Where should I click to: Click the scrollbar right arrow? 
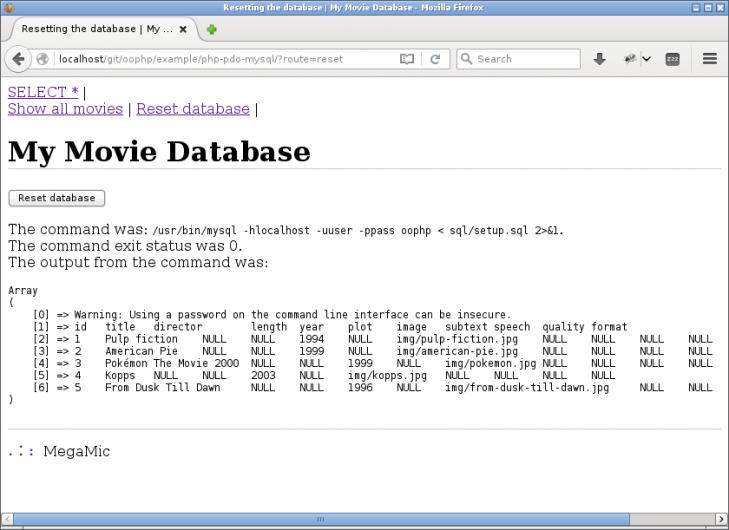click(721, 519)
